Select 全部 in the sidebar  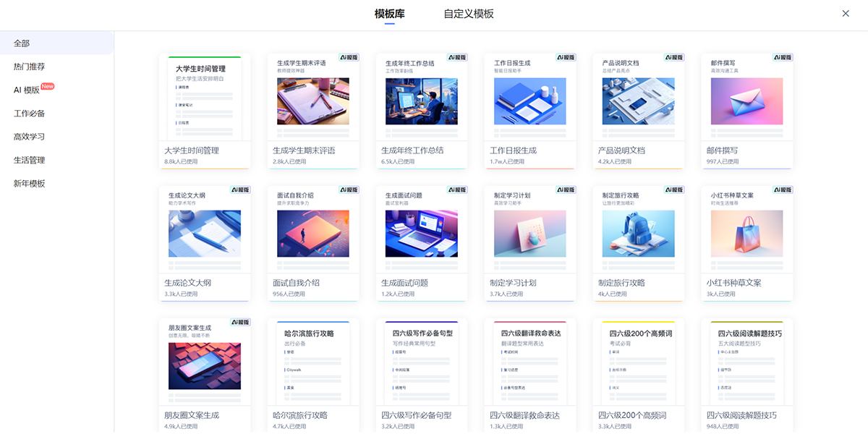pos(22,43)
